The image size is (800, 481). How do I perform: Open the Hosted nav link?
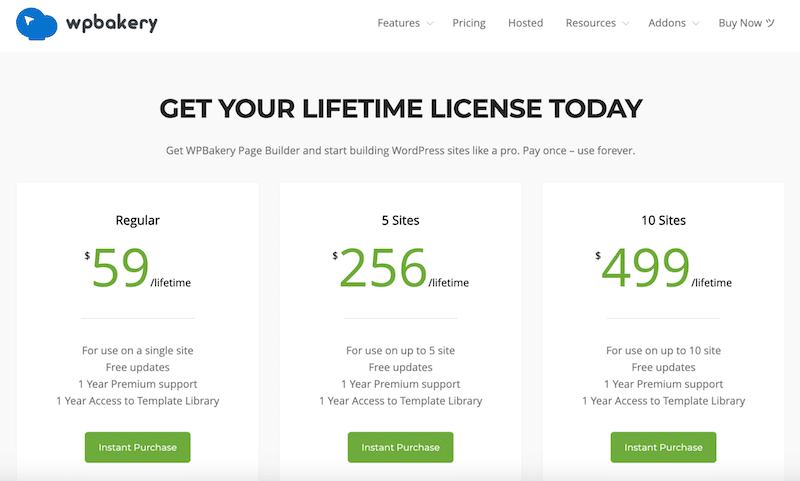click(525, 23)
